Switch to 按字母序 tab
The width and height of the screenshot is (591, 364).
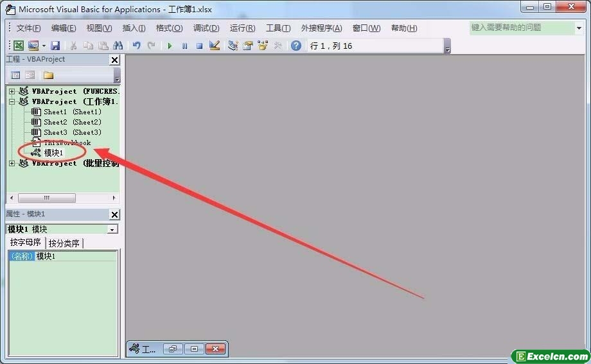click(25, 242)
